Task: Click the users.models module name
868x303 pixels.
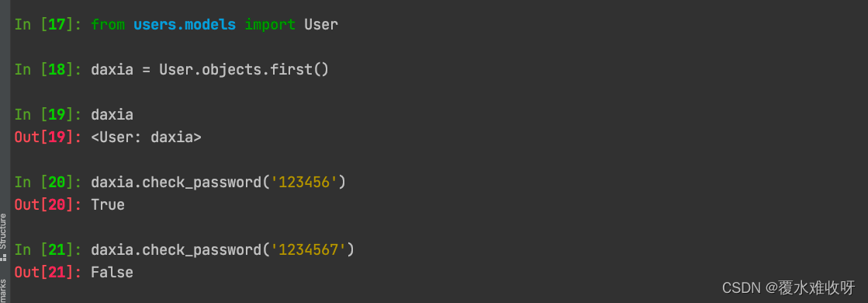Action: tap(185, 25)
